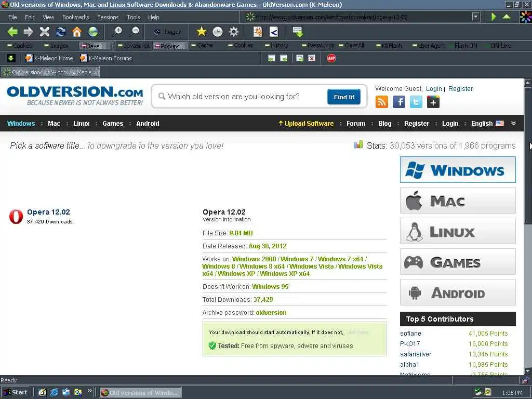The image size is (532, 399).
Task: Click the K-Meleon taskbar window button
Action: click(140, 393)
